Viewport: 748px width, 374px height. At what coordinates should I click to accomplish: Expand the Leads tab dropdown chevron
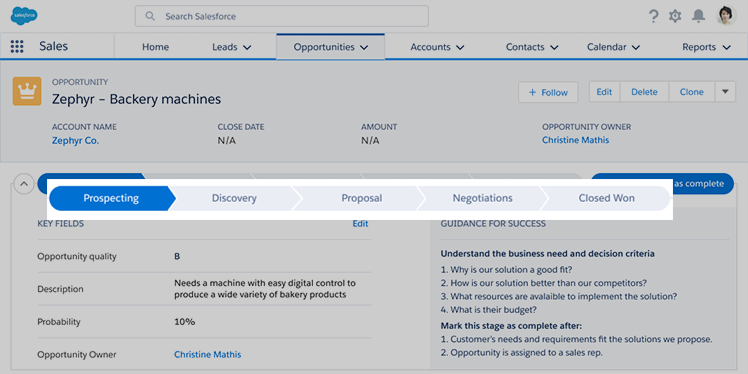(247, 47)
